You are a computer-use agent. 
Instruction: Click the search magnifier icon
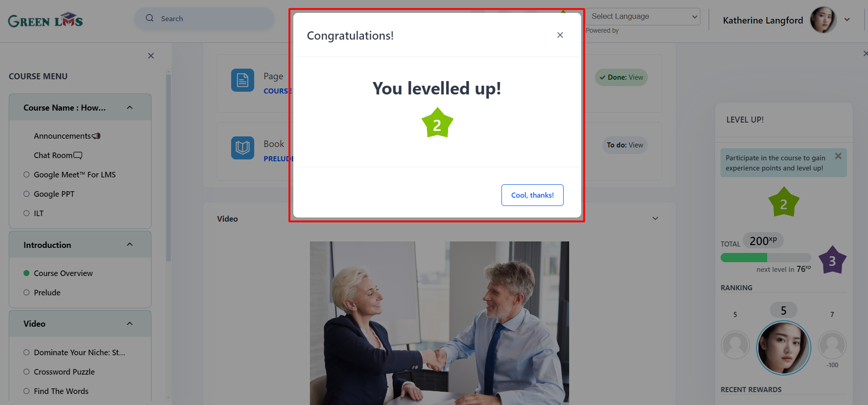150,18
